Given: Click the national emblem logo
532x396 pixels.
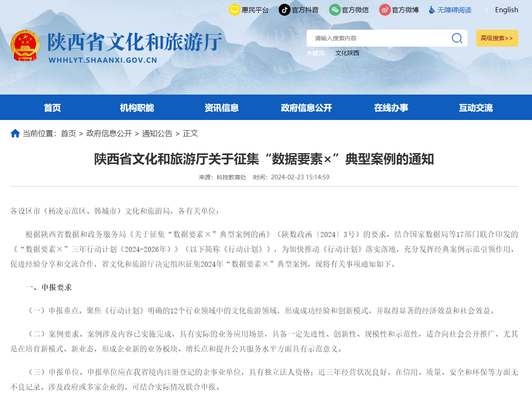Looking at the screenshot, I should tap(25, 46).
